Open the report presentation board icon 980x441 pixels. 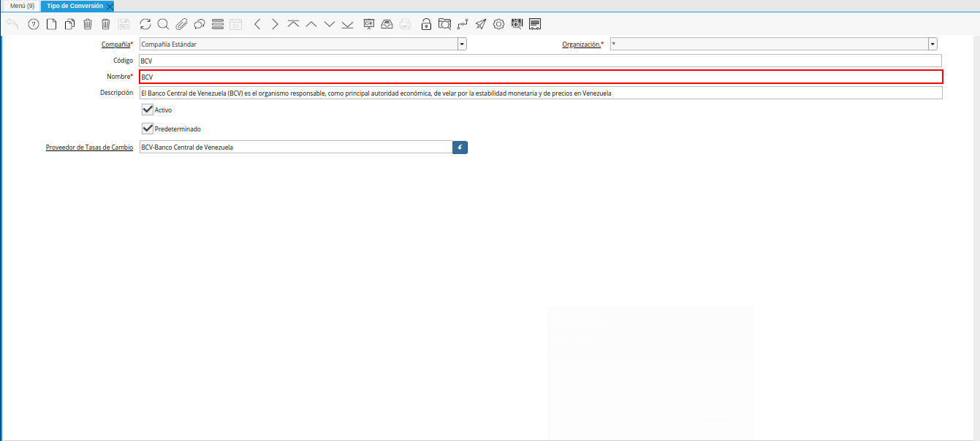[369, 24]
